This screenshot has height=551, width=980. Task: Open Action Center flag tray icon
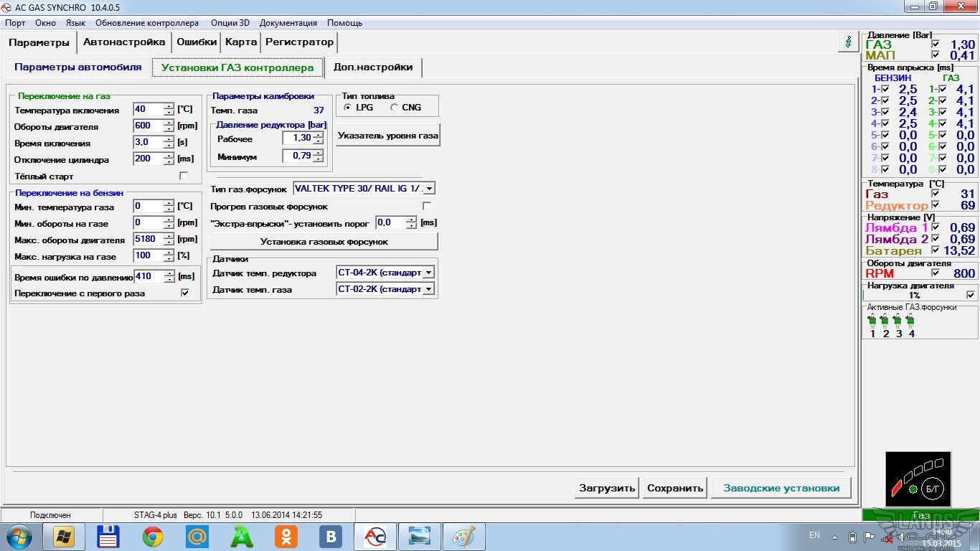pos(869,537)
